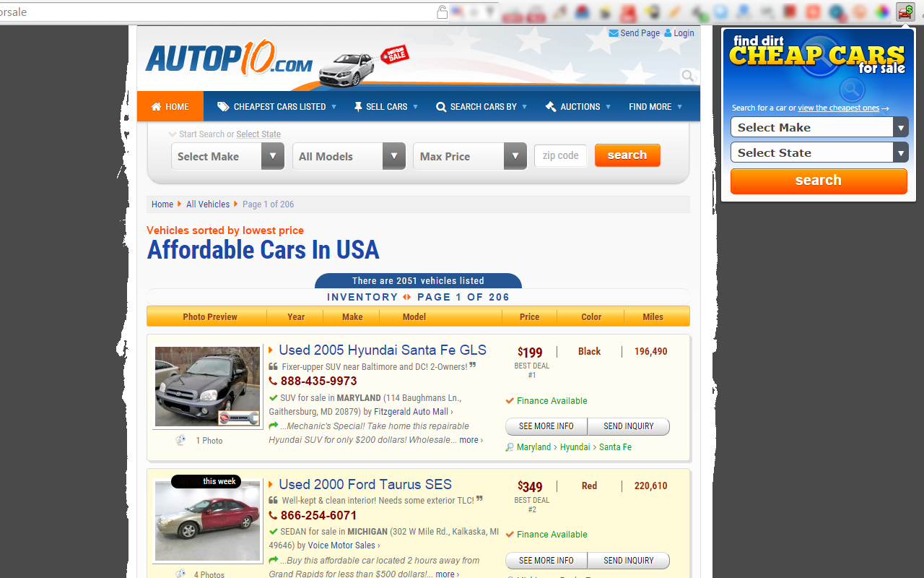Click the '196,490' miles value
This screenshot has width=924, height=578.
point(651,352)
